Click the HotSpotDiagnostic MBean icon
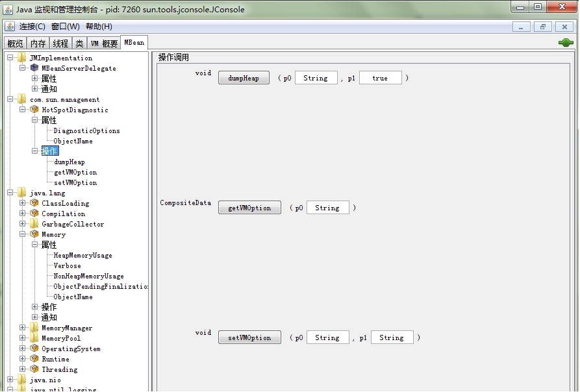The height and width of the screenshot is (392, 580). click(34, 110)
